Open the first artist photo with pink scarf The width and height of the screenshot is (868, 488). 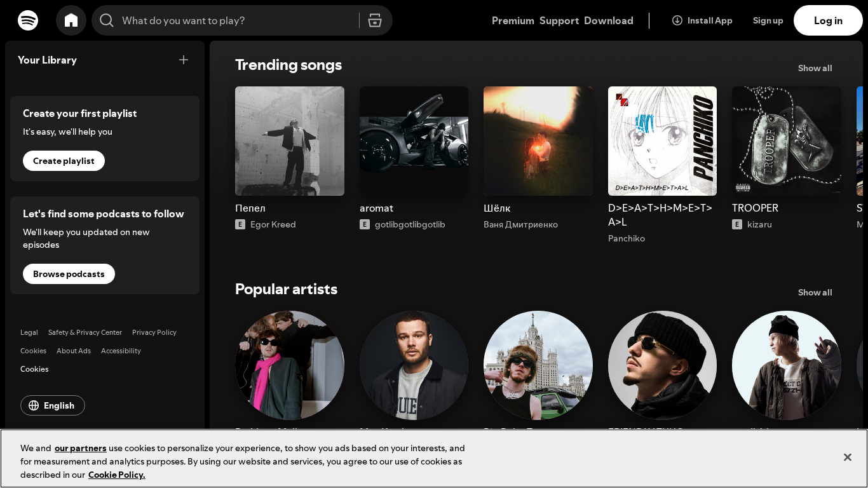pos(290,365)
